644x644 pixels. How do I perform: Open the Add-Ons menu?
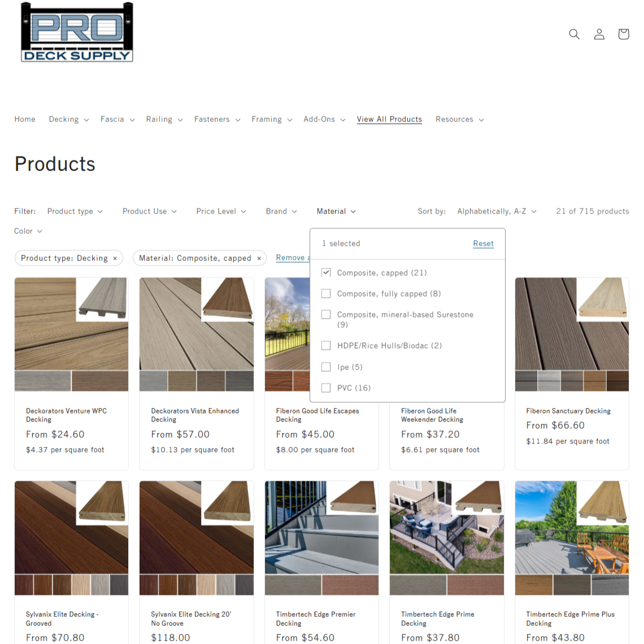coord(324,119)
